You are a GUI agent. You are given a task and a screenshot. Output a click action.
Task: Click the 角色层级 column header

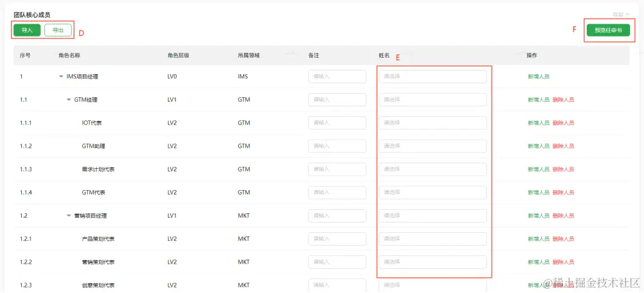(x=178, y=55)
